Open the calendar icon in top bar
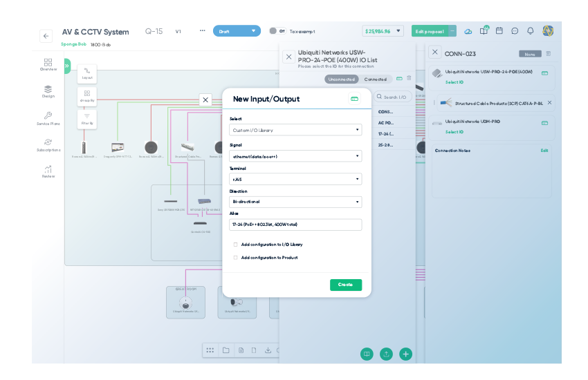The image size is (588, 380). 499,31
